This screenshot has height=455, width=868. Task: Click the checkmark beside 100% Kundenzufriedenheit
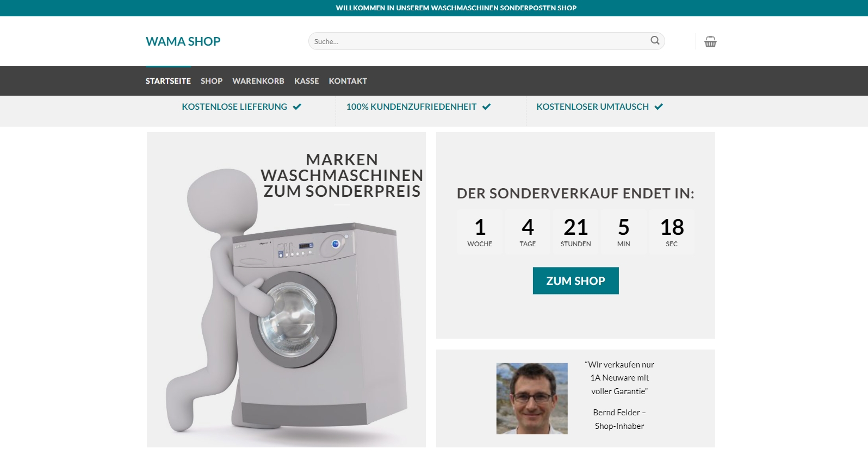tap(486, 107)
